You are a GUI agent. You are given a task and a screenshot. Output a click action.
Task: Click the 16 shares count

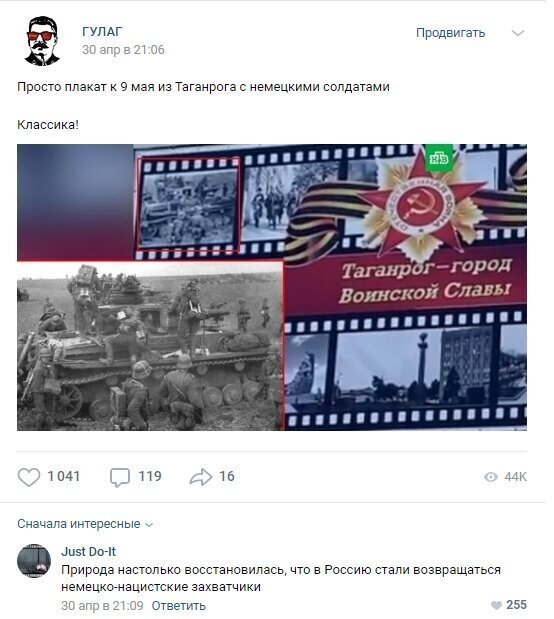pos(227,476)
